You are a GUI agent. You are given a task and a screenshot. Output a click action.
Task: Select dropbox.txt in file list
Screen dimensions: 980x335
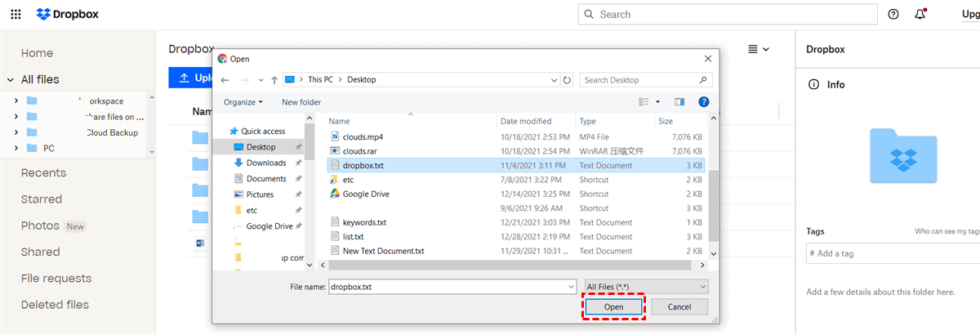[x=517, y=165]
